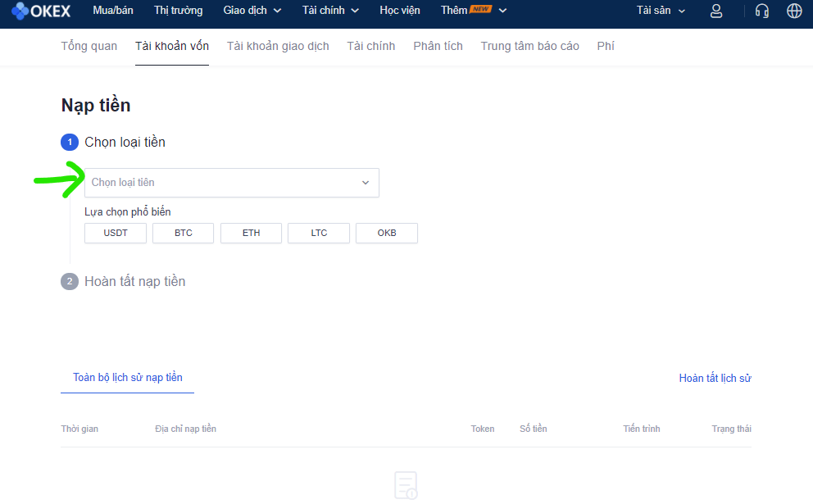Expand the Tài chính top menu
813x504 pixels.
tap(330, 11)
